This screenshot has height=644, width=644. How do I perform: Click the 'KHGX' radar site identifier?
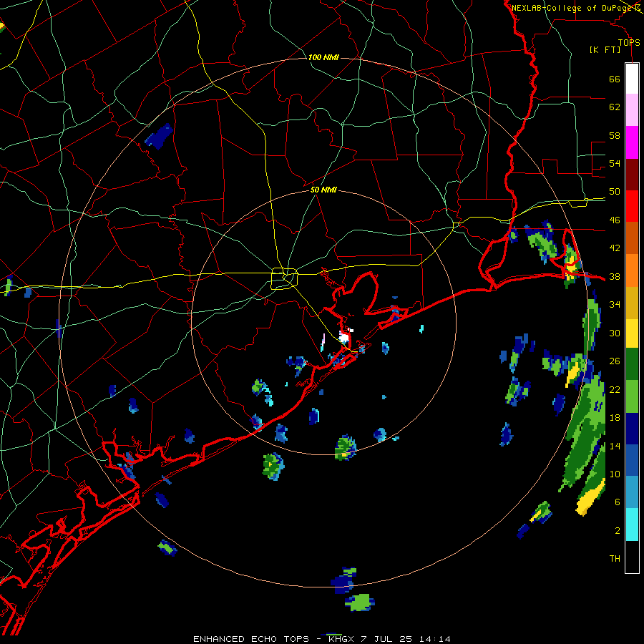341,639
